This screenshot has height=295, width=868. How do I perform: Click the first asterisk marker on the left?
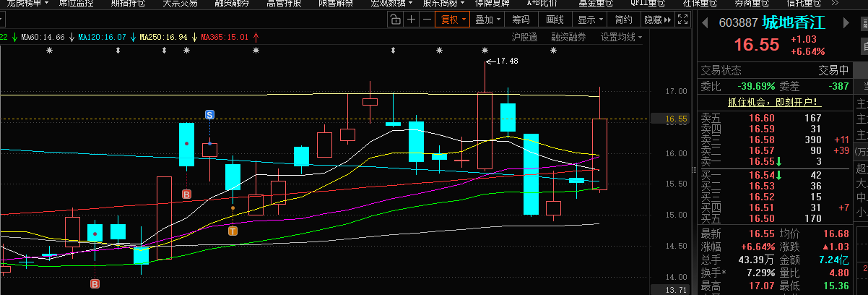(50, 51)
